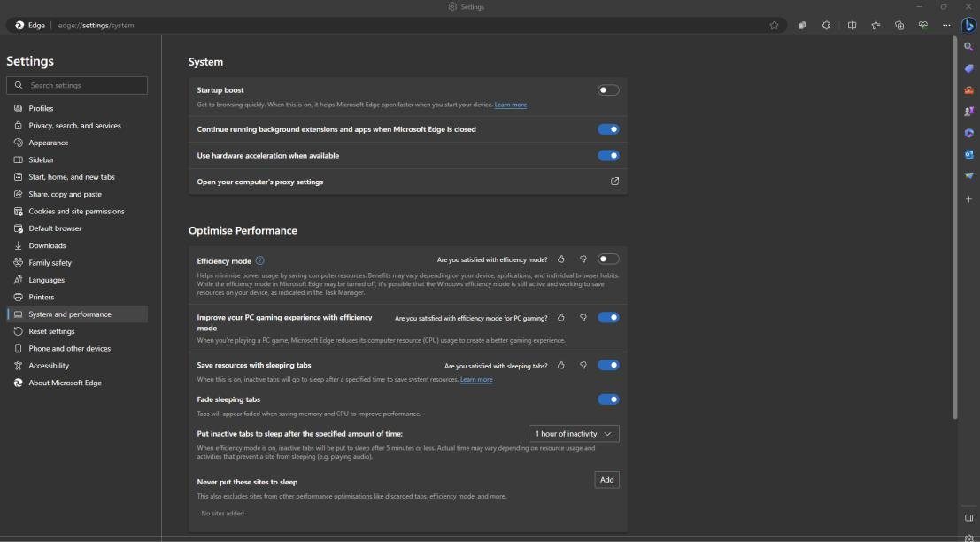Click the external link icon for proxy settings
Viewport: 980px width, 542px height.
614,182
